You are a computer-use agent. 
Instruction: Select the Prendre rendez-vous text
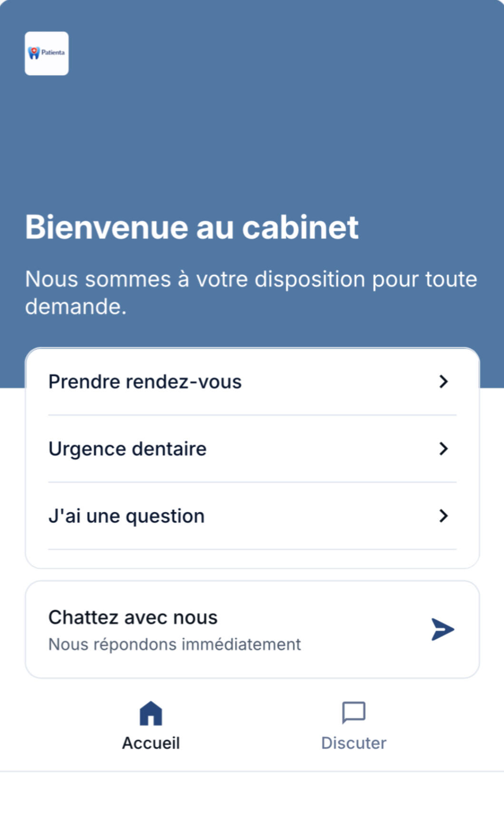[145, 382]
